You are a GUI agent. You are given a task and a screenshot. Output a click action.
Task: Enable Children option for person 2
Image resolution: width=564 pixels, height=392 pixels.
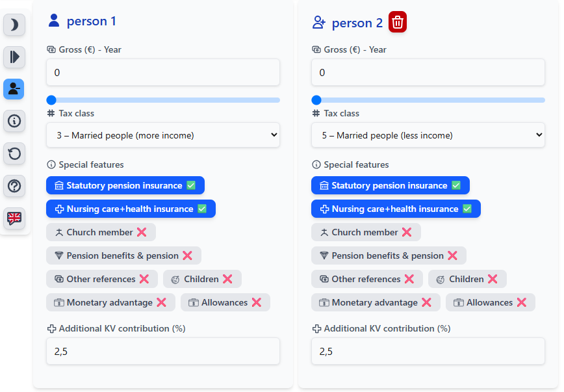(x=467, y=280)
